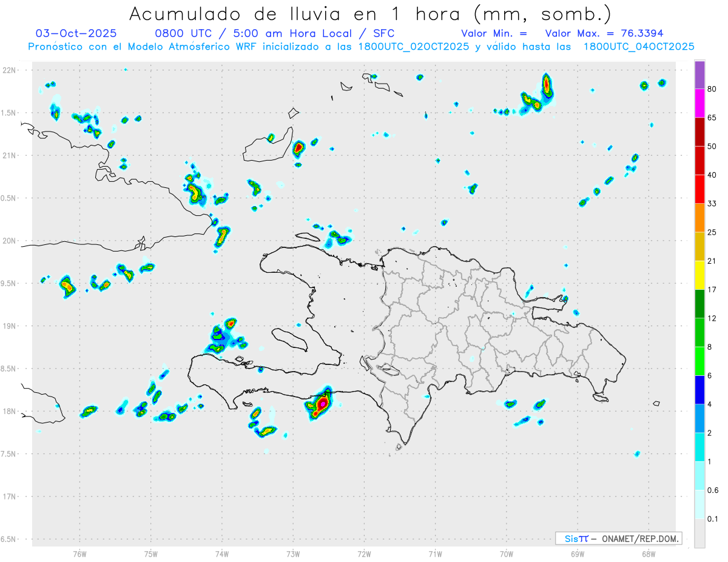The width and height of the screenshot is (728, 562).
Task: Select the yellow swatch between 17 and 21
Action: pos(700,275)
